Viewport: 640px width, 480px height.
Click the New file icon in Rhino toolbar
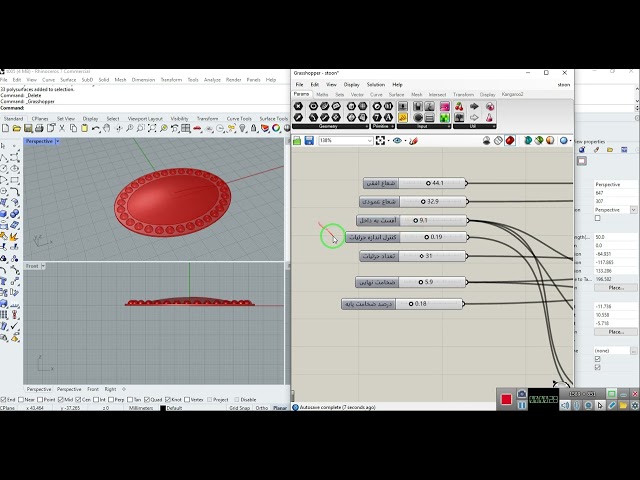point(6,128)
